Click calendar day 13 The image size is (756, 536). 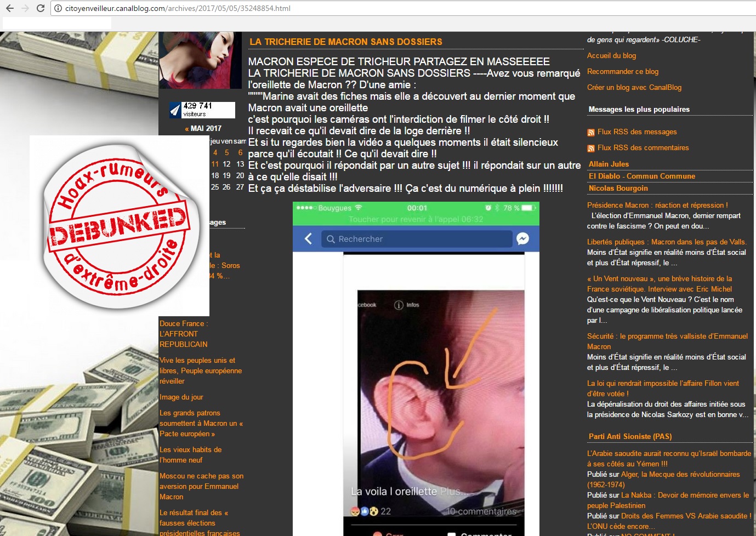(x=240, y=164)
